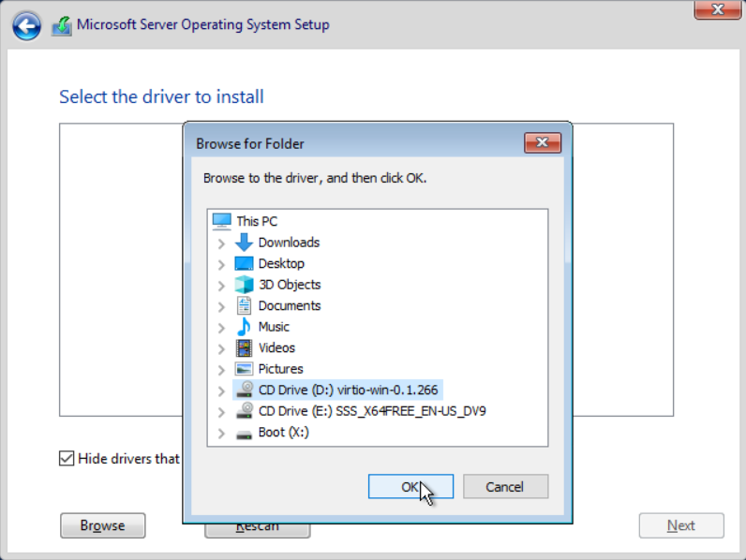Click the Browse button in setup
This screenshot has height=560, width=746.
pos(102,525)
